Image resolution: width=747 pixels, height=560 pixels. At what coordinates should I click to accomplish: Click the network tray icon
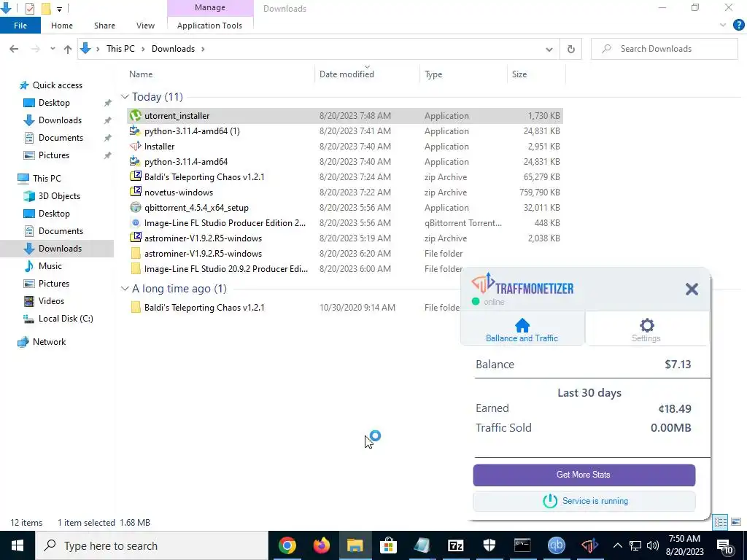point(635,545)
